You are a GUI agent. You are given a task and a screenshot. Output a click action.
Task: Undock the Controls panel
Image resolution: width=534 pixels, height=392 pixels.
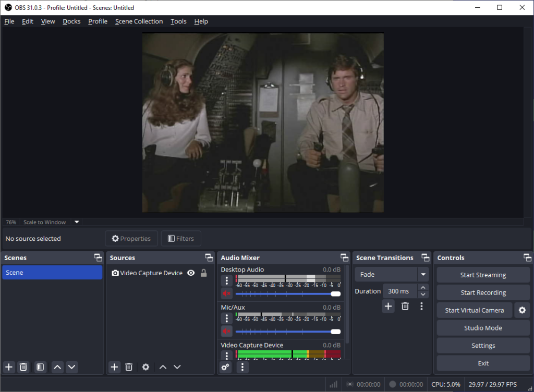pyautogui.click(x=527, y=258)
